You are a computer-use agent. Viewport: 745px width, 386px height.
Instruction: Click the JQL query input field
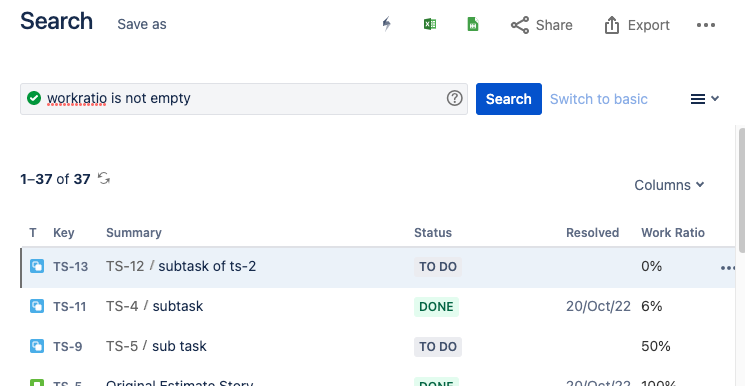click(244, 98)
